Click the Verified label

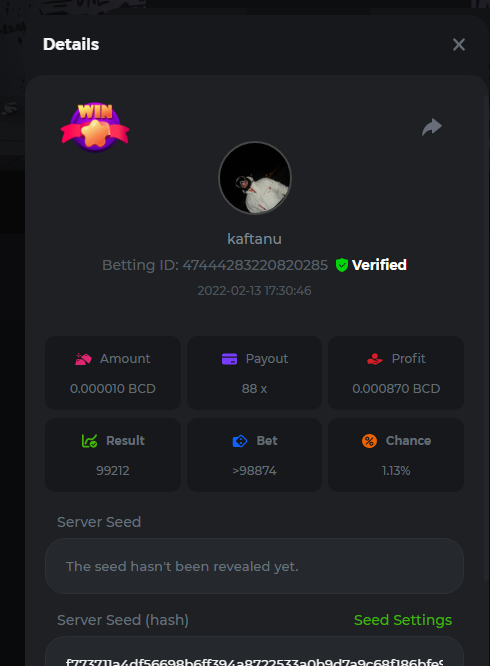(379, 265)
